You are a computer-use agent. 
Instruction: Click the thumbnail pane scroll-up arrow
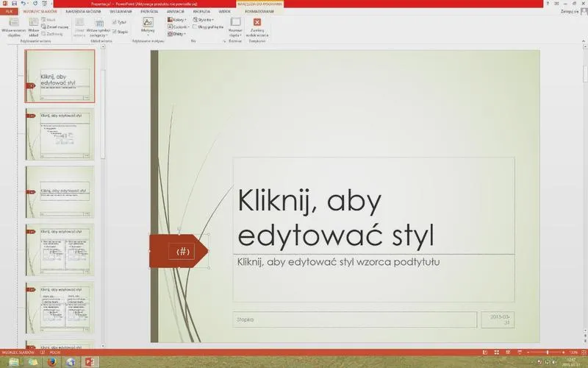(x=103, y=47)
